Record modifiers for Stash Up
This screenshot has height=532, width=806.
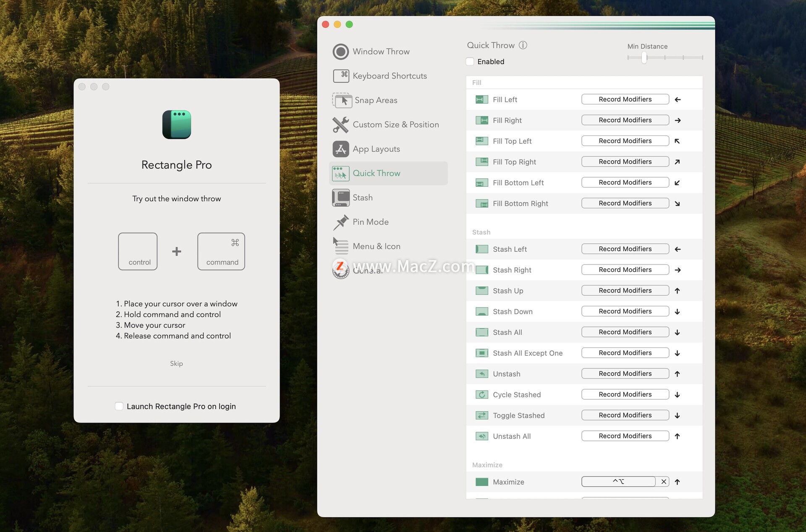625,290
